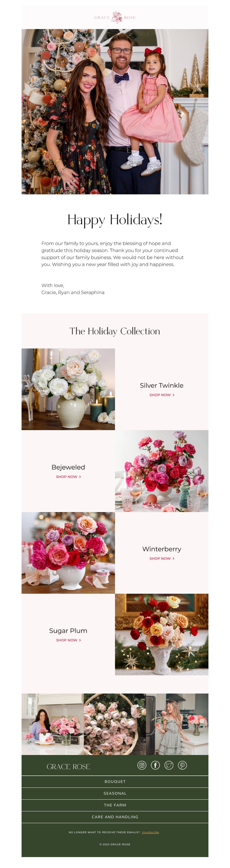Open the Pinterest icon in footer
230x868 pixels.
tap(182, 765)
